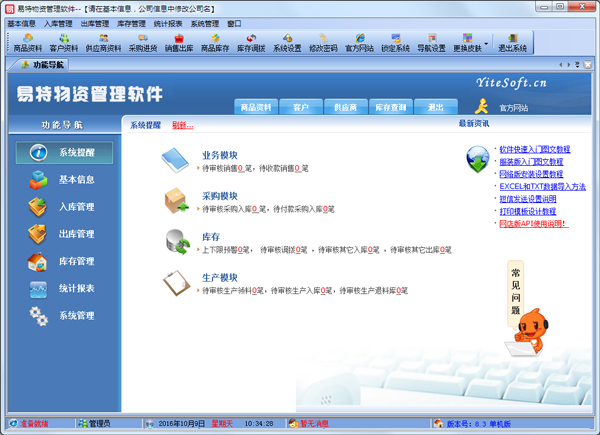Image resolution: width=600 pixels, height=435 pixels.
Task: Select 系统提醒 in the sidebar
Action: click(x=64, y=153)
